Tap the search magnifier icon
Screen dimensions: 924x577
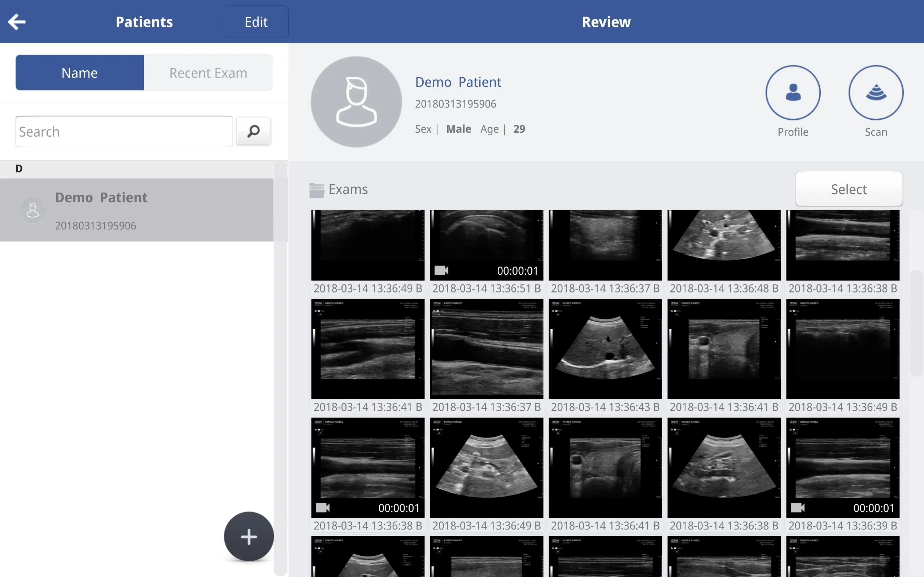tap(253, 131)
